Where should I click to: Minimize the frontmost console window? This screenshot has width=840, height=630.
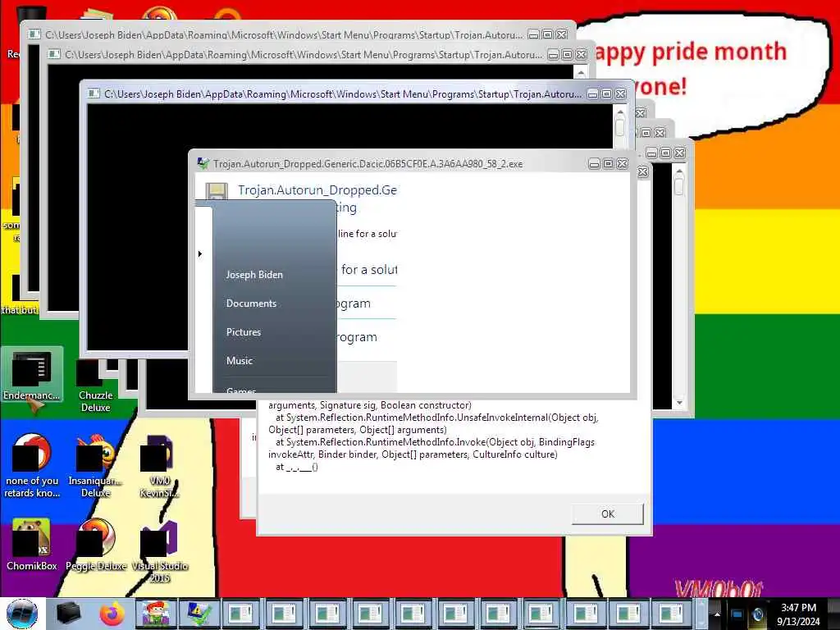tap(592, 94)
